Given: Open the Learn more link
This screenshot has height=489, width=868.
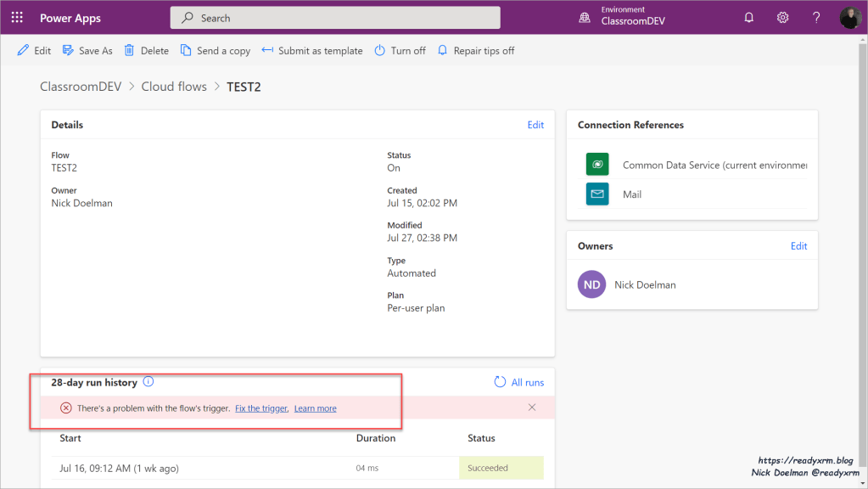Looking at the screenshot, I should point(315,408).
